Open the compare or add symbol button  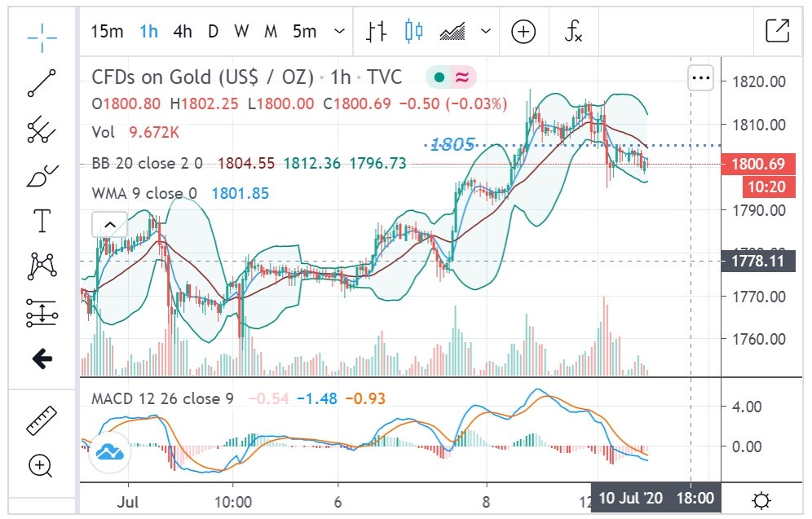523,32
